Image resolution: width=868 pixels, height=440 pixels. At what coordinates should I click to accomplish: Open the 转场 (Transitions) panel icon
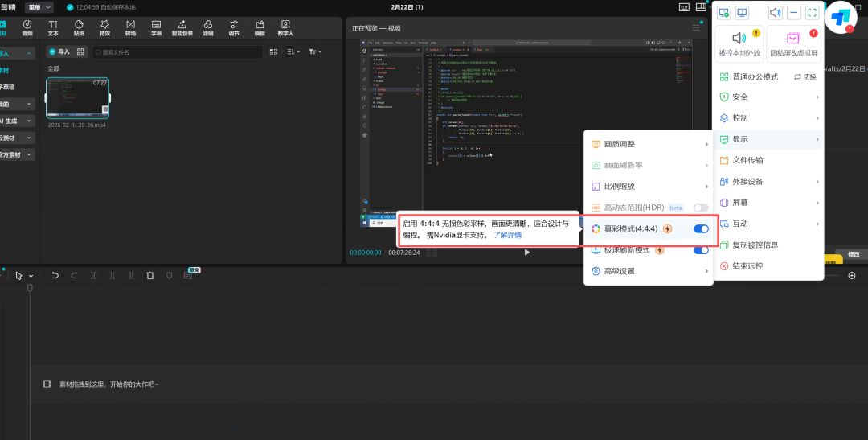pyautogui.click(x=130, y=28)
